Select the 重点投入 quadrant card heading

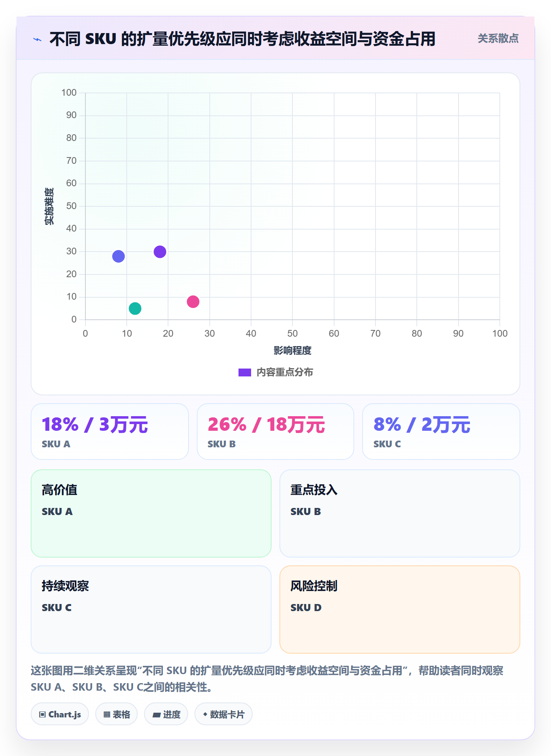click(314, 490)
